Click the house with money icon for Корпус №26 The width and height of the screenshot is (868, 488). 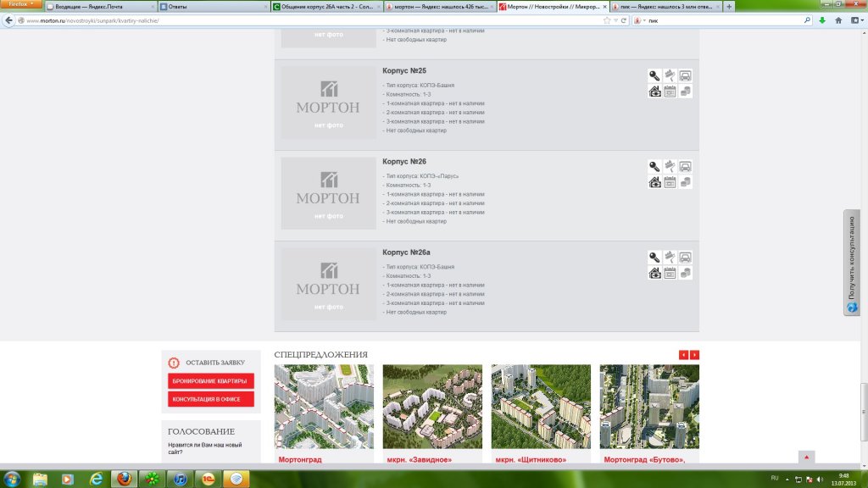coord(654,182)
